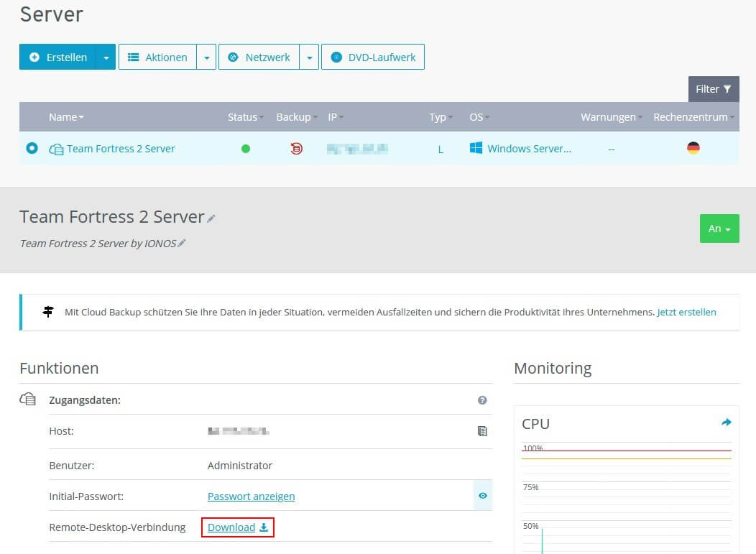Open the Zugangsdaten help question mark
The width and height of the screenshot is (756, 554).
click(482, 400)
